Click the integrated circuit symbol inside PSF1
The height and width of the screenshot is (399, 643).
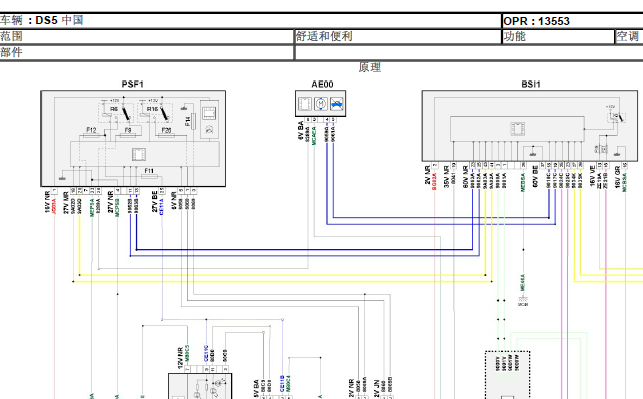139,155
